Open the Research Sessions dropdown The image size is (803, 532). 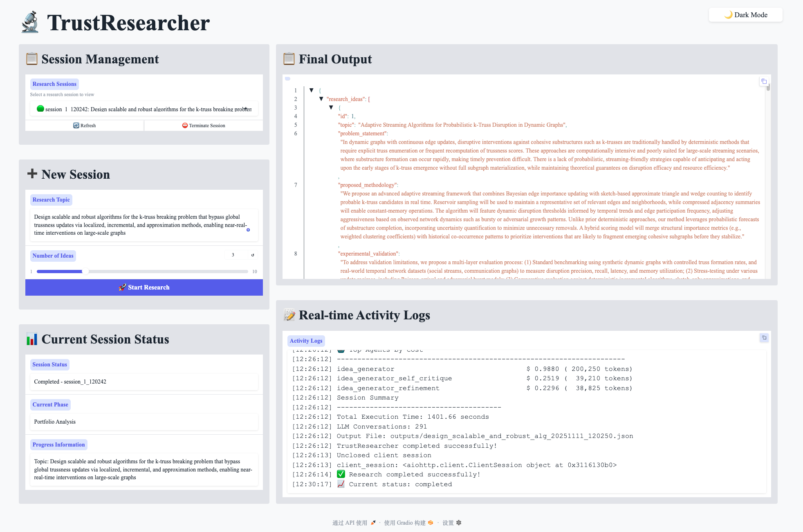tap(144, 109)
